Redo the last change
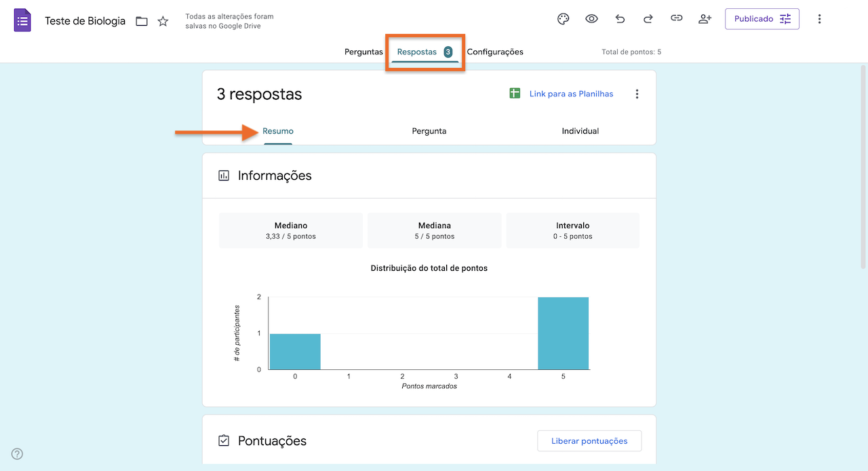The width and height of the screenshot is (868, 471). 648,18
